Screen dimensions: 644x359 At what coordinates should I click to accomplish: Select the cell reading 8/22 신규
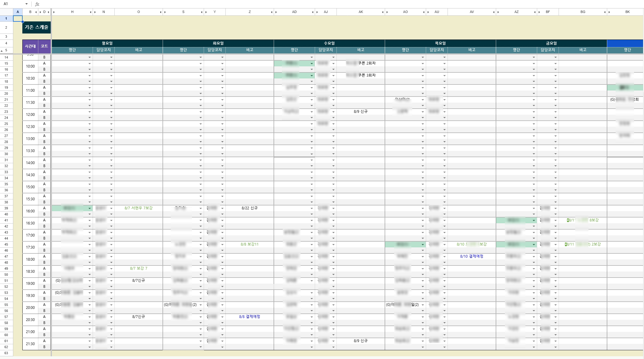(250, 208)
